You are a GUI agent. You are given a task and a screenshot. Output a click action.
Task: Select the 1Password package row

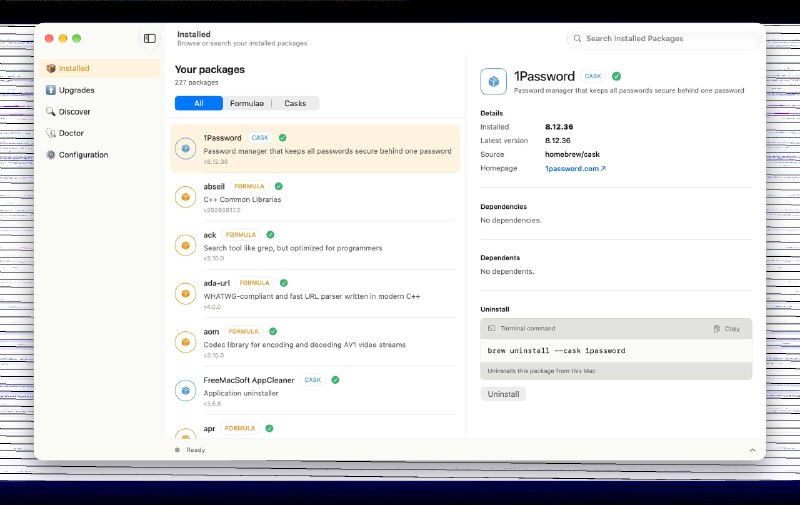[x=315, y=148]
